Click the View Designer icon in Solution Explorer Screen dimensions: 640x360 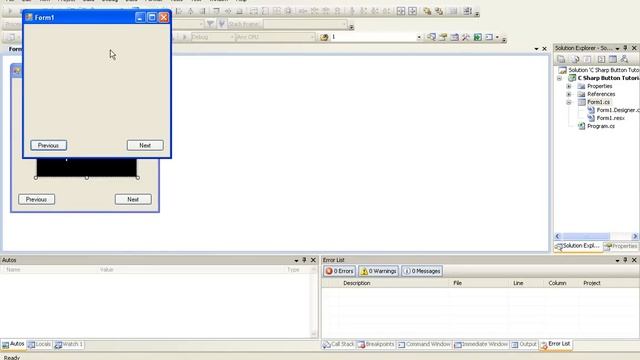tap(613, 59)
